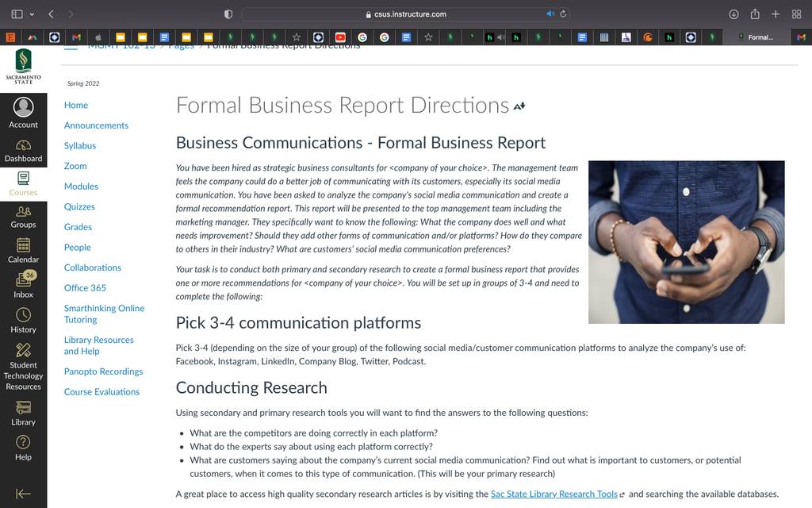The width and height of the screenshot is (812, 508).
Task: Click the Sacramento State logo
Action: (23, 67)
